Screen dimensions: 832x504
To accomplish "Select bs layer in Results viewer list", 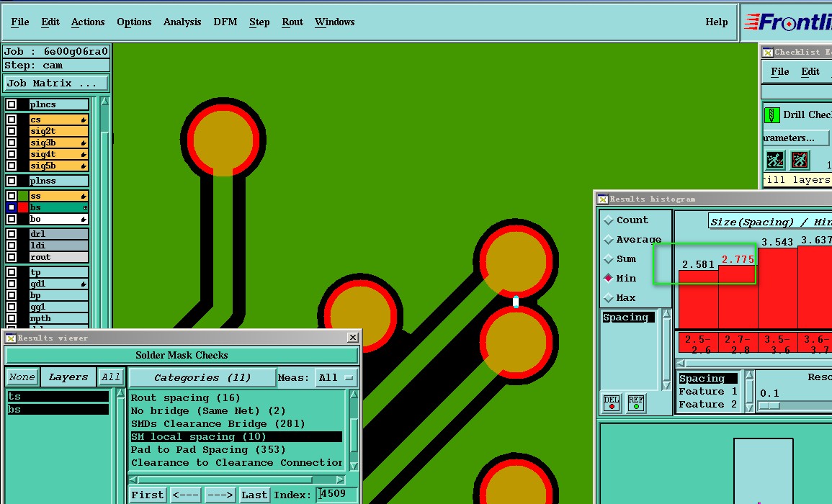I will [x=58, y=410].
